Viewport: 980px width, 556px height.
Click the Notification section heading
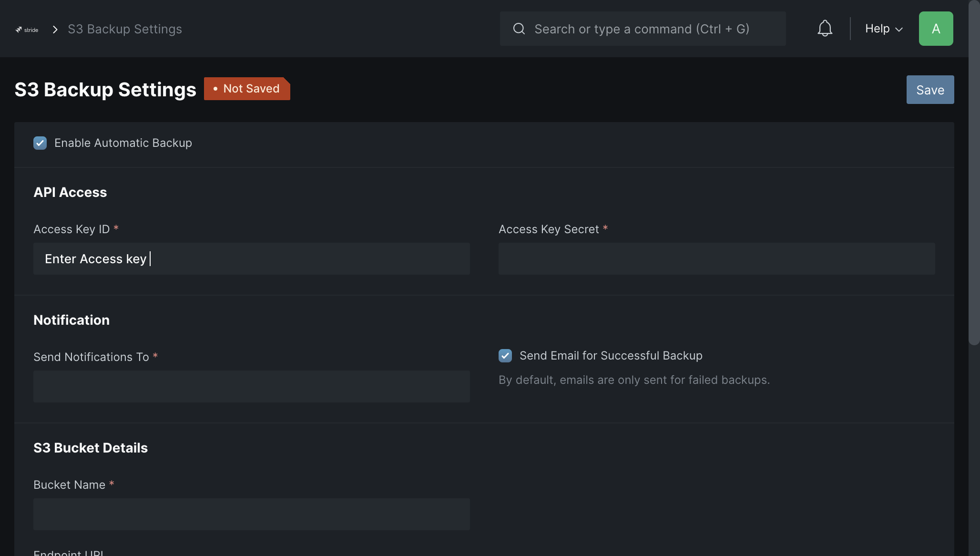tap(71, 320)
